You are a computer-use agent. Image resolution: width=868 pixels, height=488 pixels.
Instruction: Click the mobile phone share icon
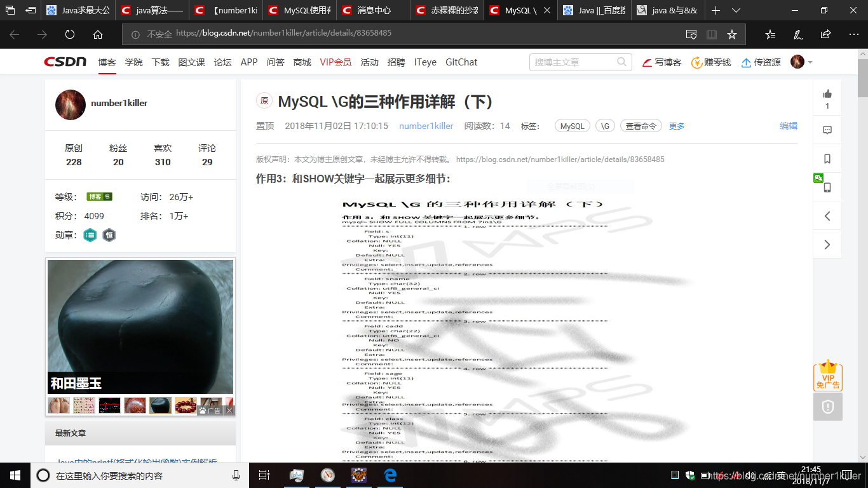pos(827,187)
